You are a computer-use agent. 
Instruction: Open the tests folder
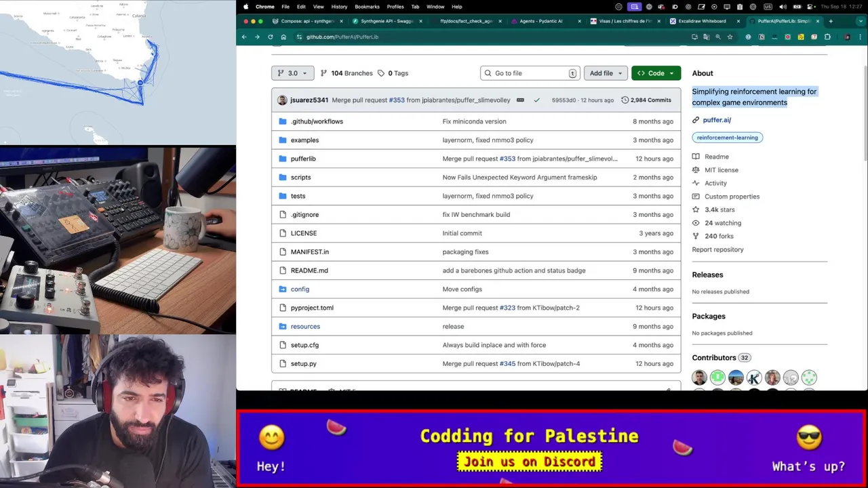[298, 196]
